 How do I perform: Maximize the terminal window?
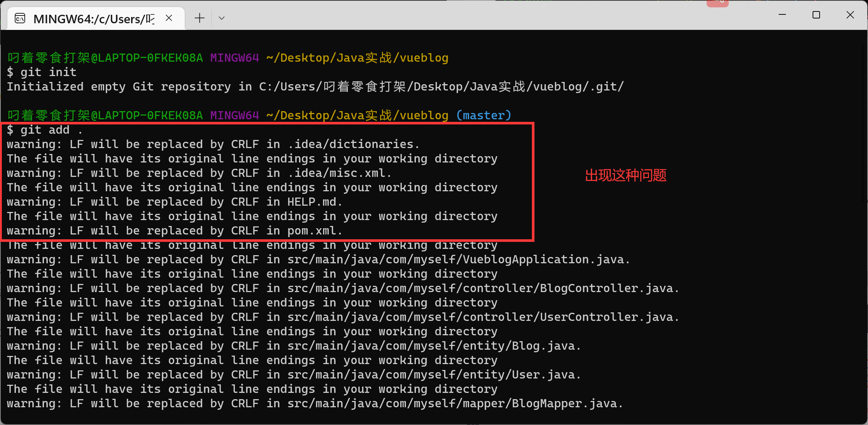[x=816, y=15]
